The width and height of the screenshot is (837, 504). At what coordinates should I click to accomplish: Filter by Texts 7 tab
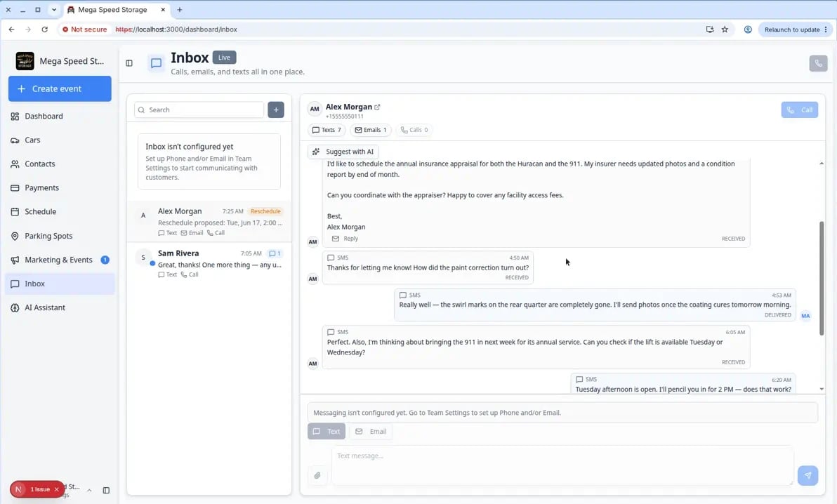click(327, 130)
